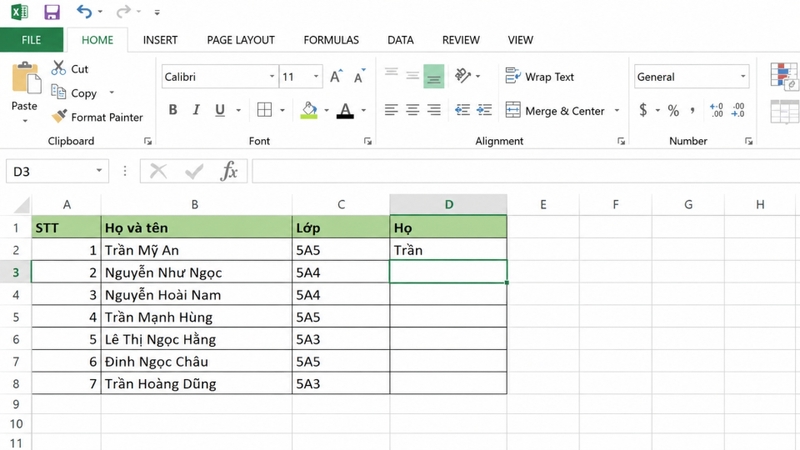Screen dimensions: 800x450
Task: Align Left text icon
Action: (x=391, y=110)
